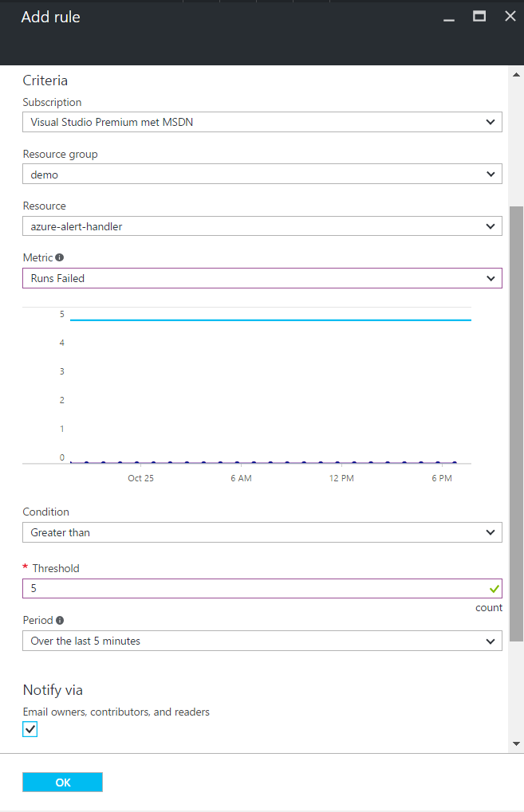This screenshot has width=524, height=812.
Task: Open the Period dropdown
Action: coord(262,641)
